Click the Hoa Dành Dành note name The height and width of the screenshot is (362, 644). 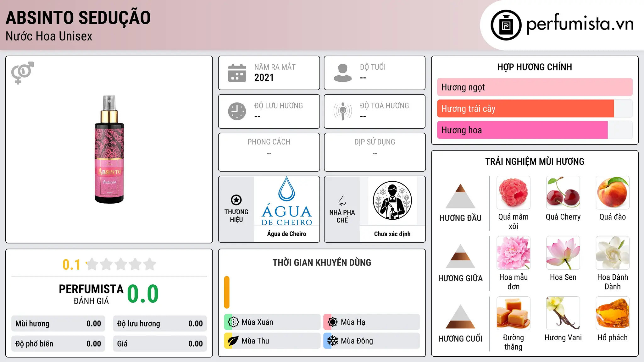click(613, 282)
